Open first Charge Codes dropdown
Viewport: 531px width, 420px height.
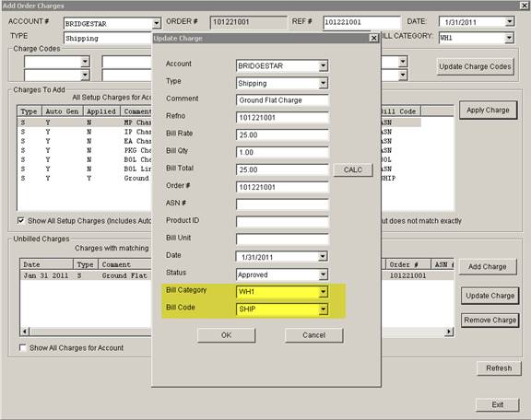tap(85, 62)
